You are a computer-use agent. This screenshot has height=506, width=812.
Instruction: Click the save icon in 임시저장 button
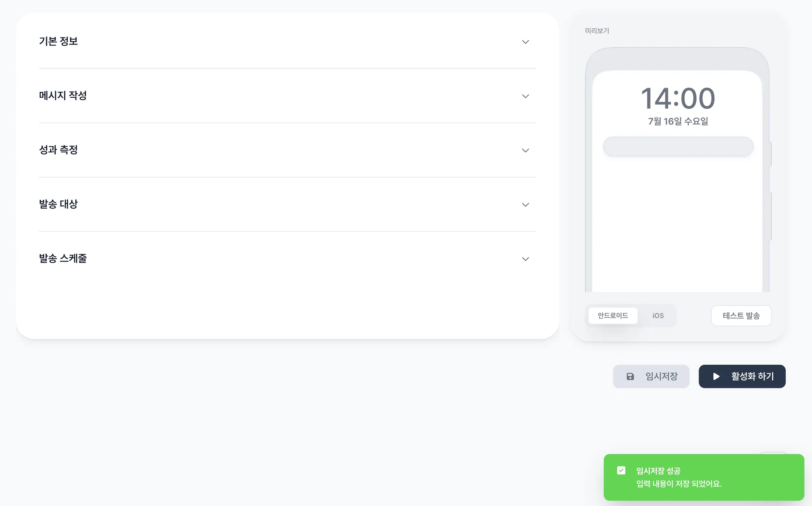pos(630,377)
